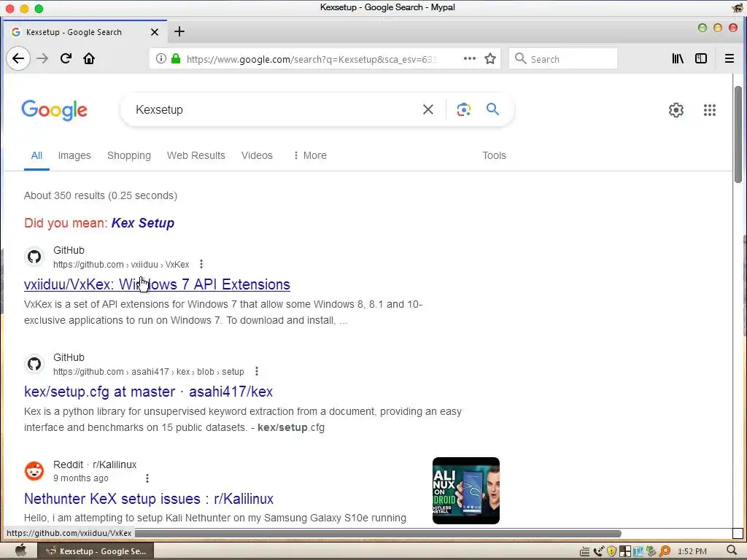Image resolution: width=747 pixels, height=560 pixels.
Task: Show site information via the info icon
Action: pos(161,58)
